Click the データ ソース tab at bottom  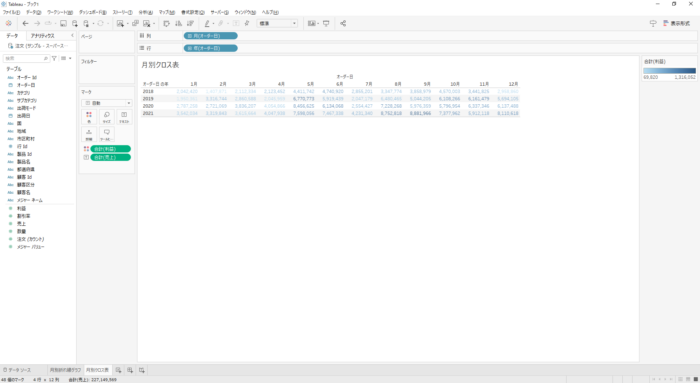[17, 370]
